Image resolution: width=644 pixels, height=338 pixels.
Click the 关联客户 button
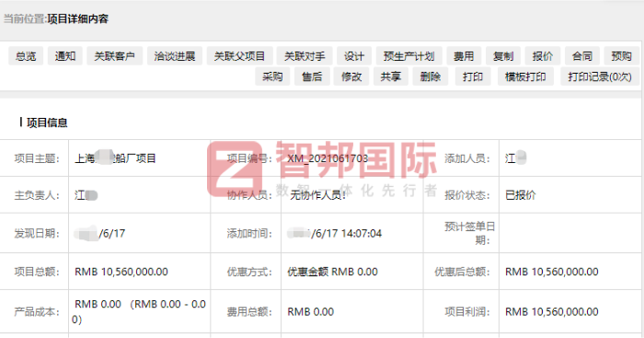pos(115,56)
